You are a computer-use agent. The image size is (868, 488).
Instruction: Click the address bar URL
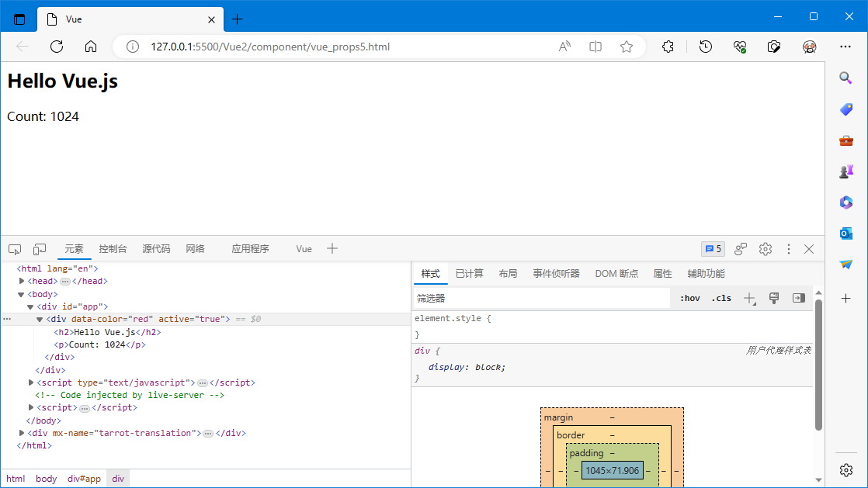coord(270,47)
